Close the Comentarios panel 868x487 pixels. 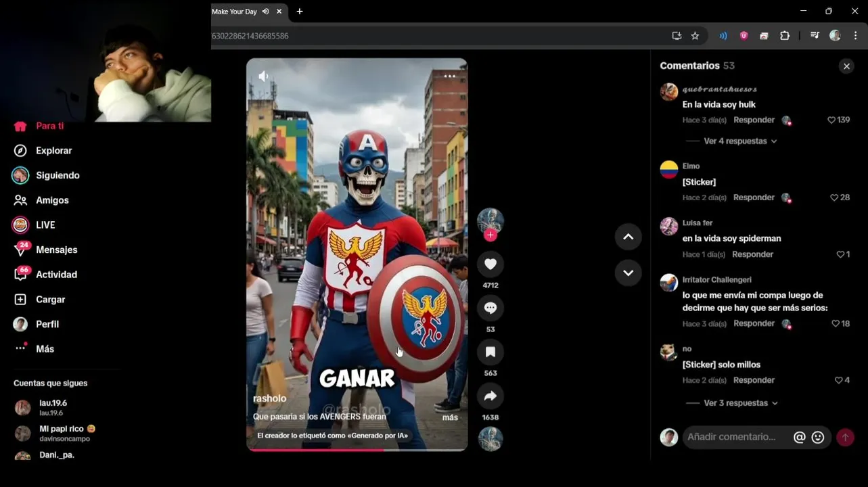coord(846,66)
